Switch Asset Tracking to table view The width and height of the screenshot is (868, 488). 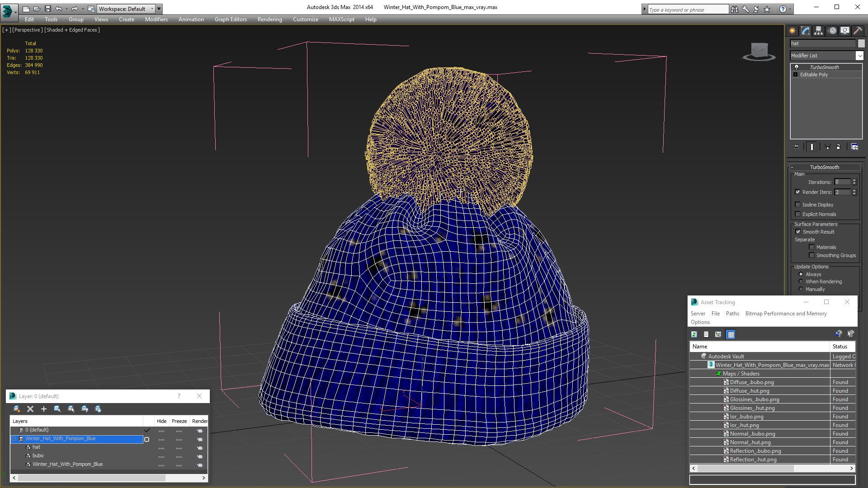tap(731, 334)
